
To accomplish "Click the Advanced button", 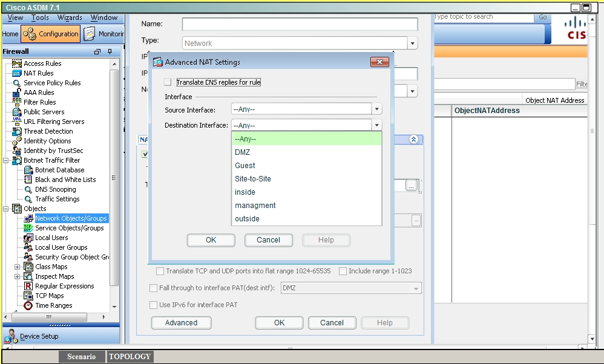I will [x=182, y=323].
